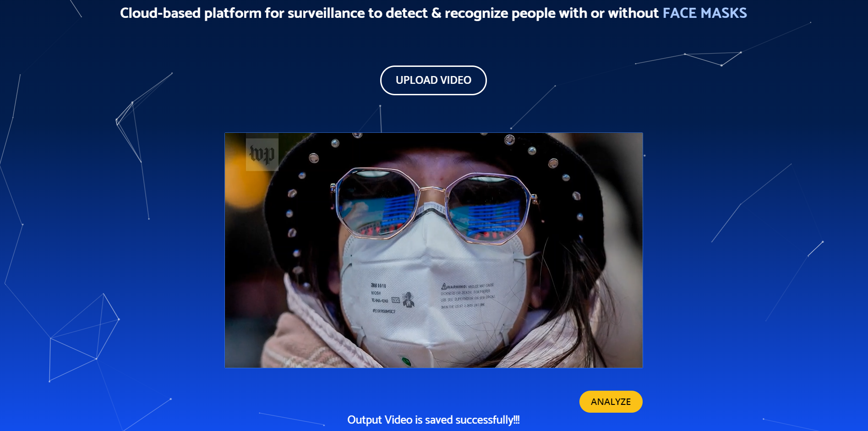Click the green logo at mask bottom
This screenshot has height=431, width=868.
[x=405, y=361]
